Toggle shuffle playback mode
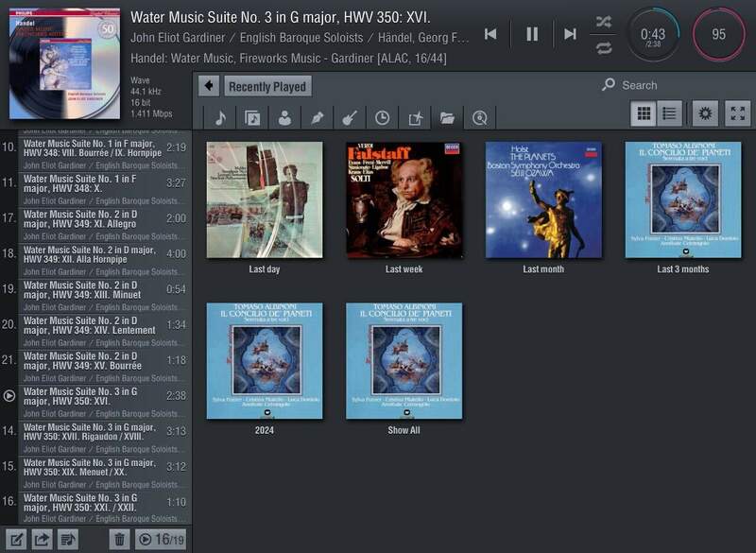 pyautogui.click(x=604, y=22)
